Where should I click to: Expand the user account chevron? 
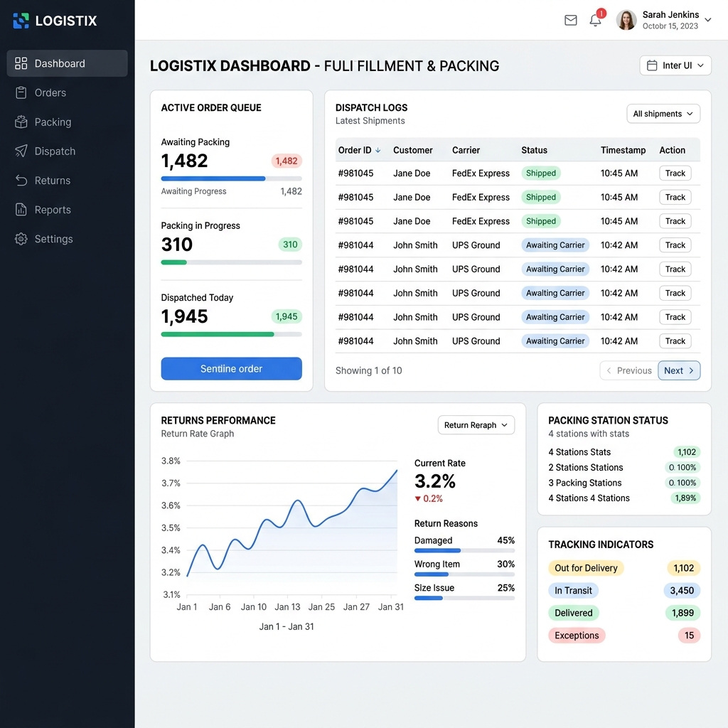click(x=708, y=20)
